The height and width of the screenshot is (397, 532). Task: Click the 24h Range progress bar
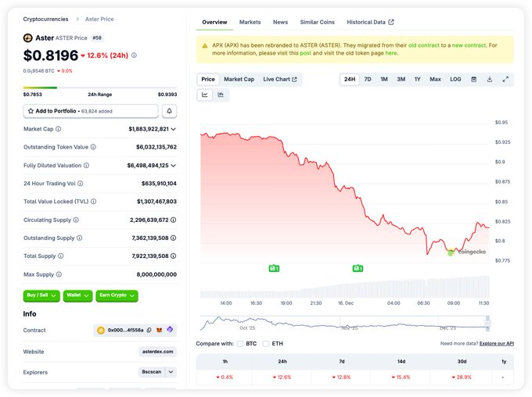point(100,88)
